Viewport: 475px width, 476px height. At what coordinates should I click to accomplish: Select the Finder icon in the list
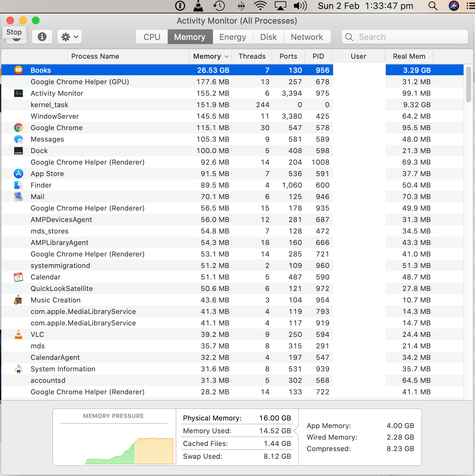18,185
